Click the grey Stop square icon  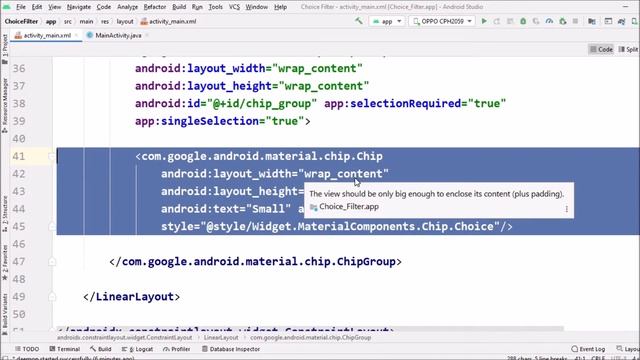click(575, 21)
